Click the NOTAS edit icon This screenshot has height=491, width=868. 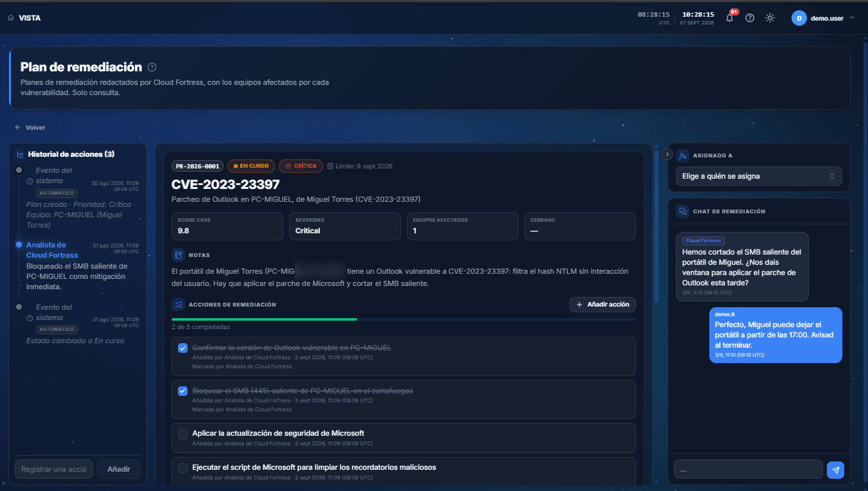(x=179, y=255)
